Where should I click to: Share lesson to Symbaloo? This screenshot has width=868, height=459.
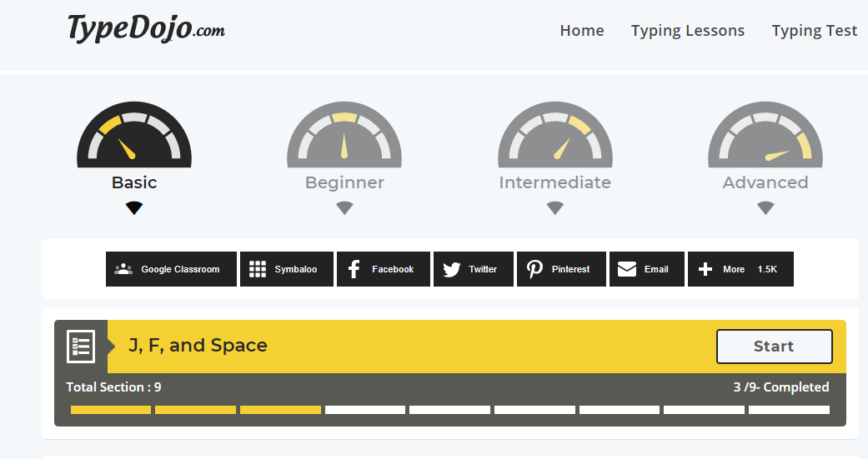click(x=287, y=269)
